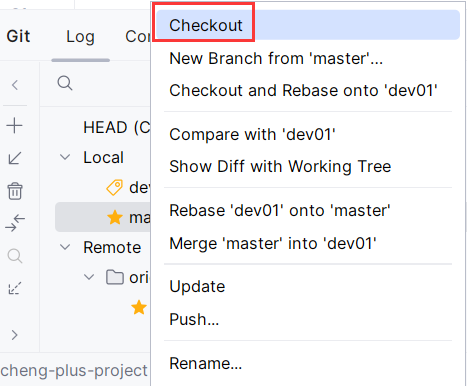Click the Update Selected arrow icon
Image resolution: width=467 pixels, height=386 pixels.
(x=14, y=158)
